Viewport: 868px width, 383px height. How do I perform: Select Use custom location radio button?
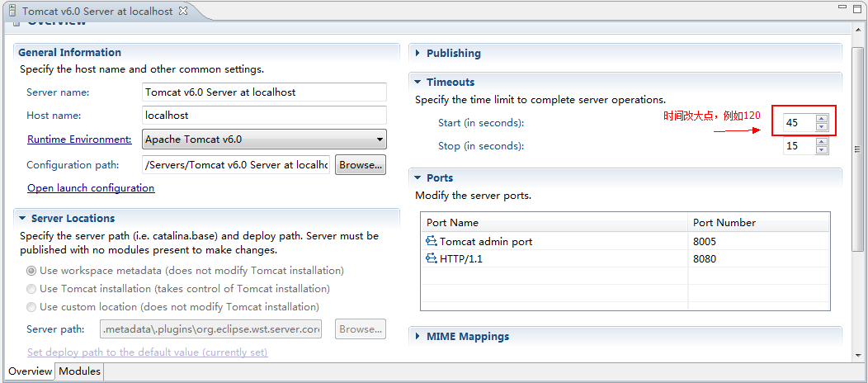31,306
